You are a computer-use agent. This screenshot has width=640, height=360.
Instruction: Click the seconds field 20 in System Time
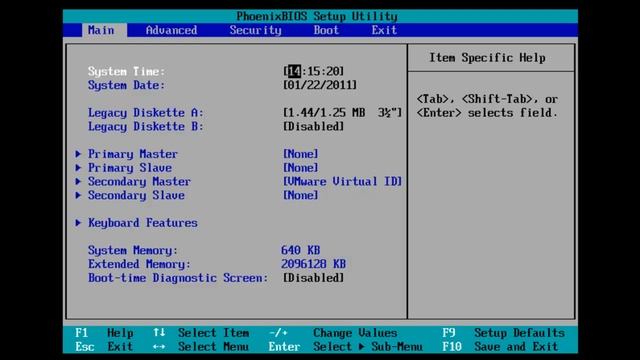point(333,71)
